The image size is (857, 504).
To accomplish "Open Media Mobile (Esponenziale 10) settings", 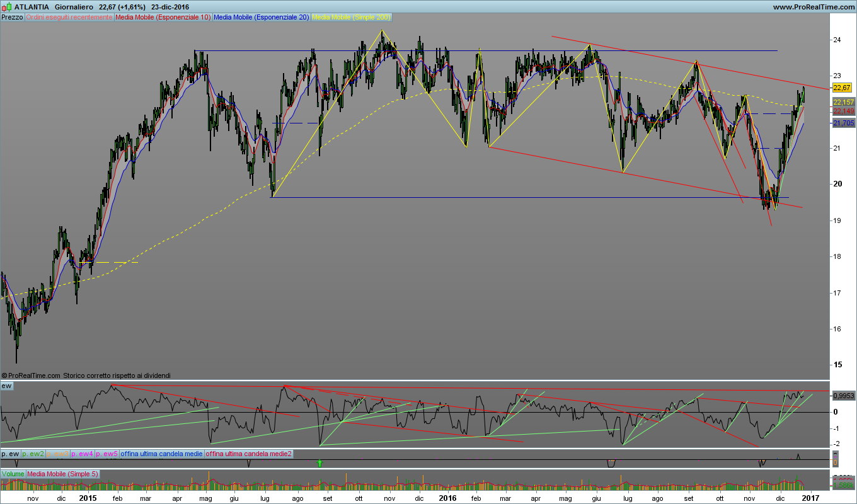I will (x=163, y=17).
